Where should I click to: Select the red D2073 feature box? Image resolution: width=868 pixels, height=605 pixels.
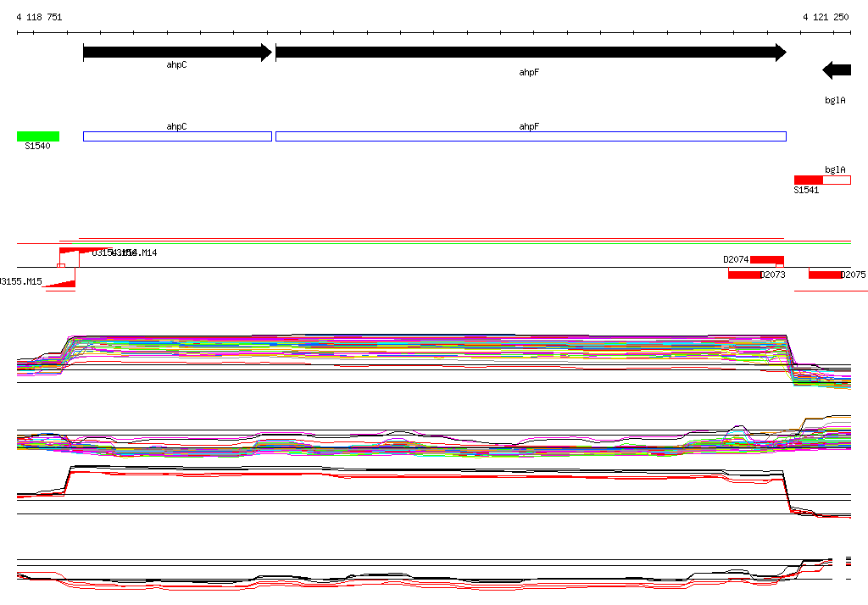(744, 275)
